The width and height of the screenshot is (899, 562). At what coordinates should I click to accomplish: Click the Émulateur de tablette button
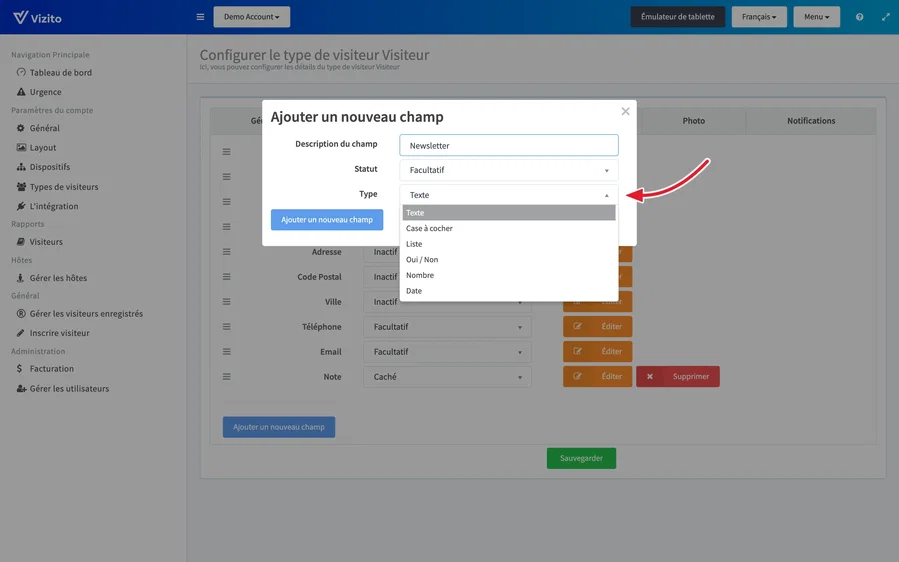(x=678, y=17)
